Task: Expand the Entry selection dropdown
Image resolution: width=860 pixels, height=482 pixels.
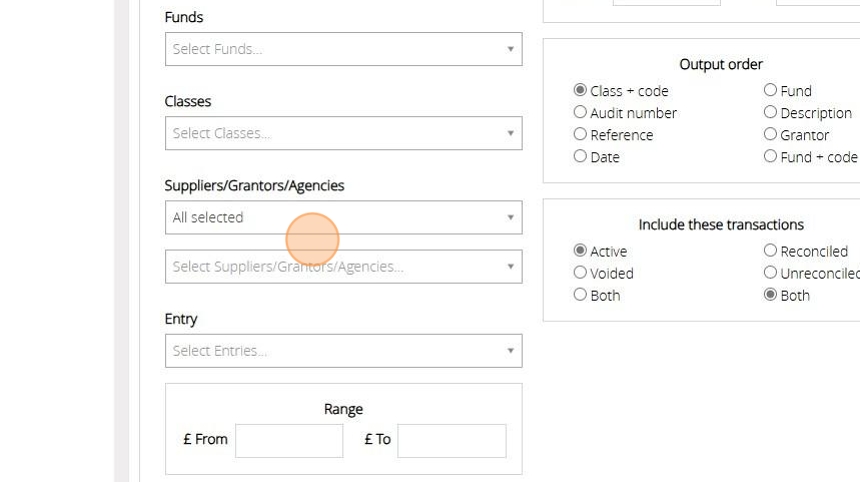Action: pyautogui.click(x=343, y=351)
